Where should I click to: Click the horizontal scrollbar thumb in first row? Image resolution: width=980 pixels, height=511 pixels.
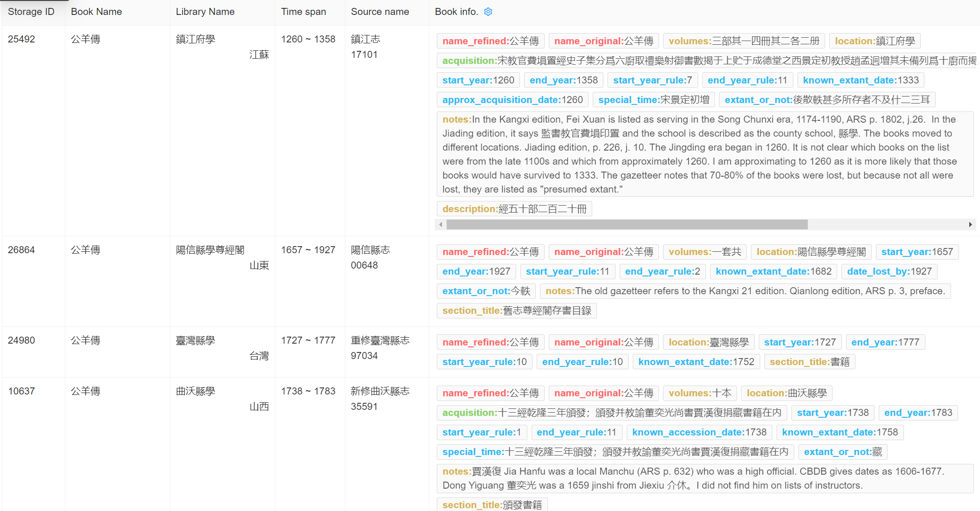tap(627, 225)
